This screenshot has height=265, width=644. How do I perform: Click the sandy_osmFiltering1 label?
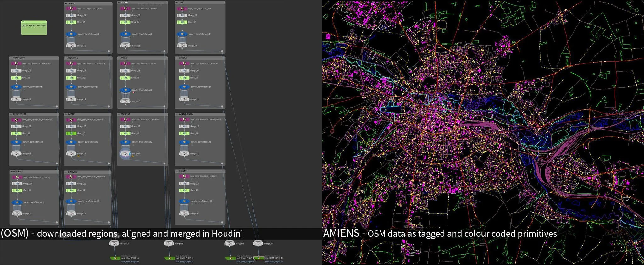pyautogui.click(x=88, y=142)
